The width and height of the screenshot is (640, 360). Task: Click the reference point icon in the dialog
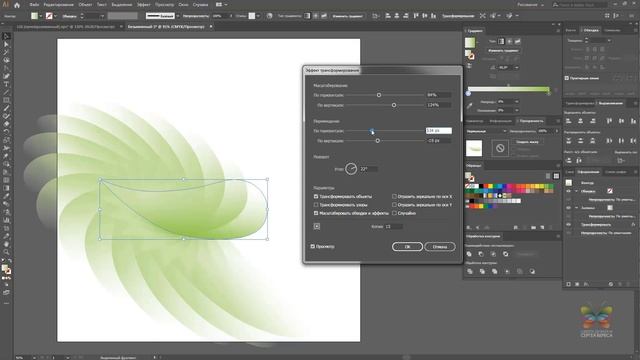317,226
